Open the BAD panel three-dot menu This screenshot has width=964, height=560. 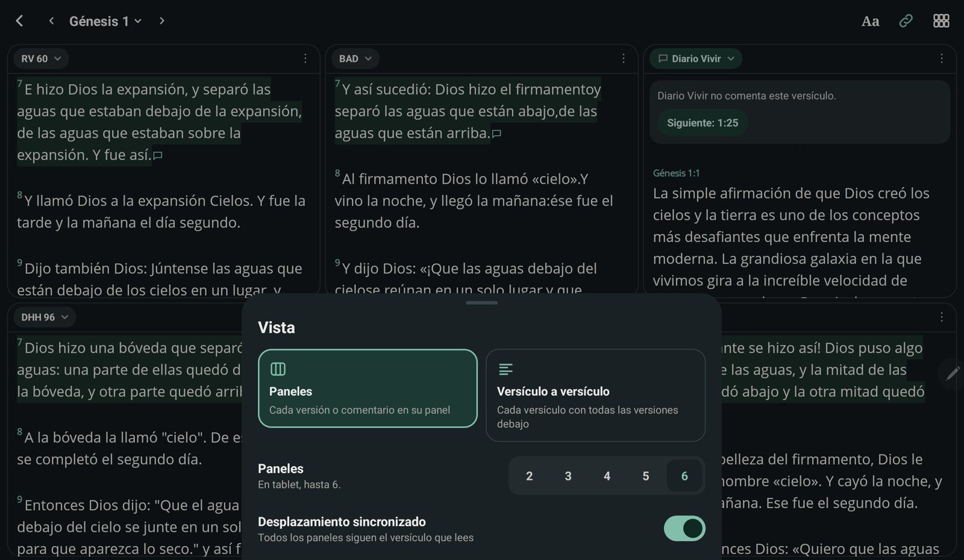coord(624,58)
